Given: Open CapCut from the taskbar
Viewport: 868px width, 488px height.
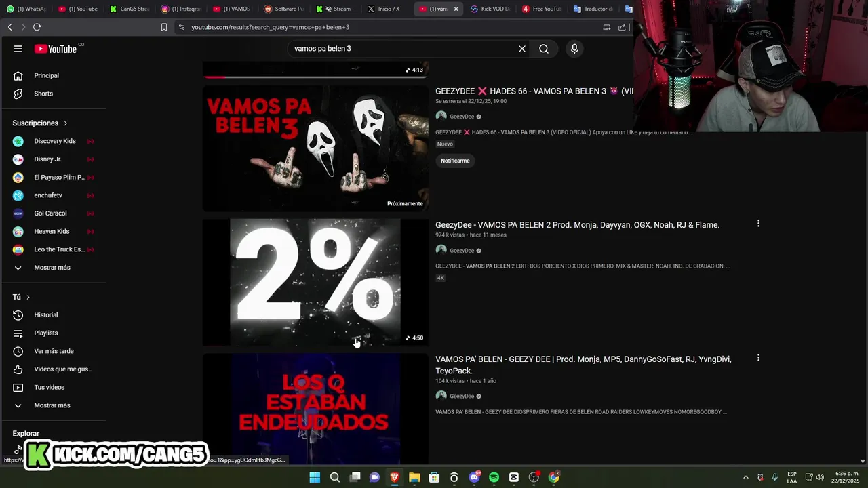Looking at the screenshot, I should click(x=514, y=477).
